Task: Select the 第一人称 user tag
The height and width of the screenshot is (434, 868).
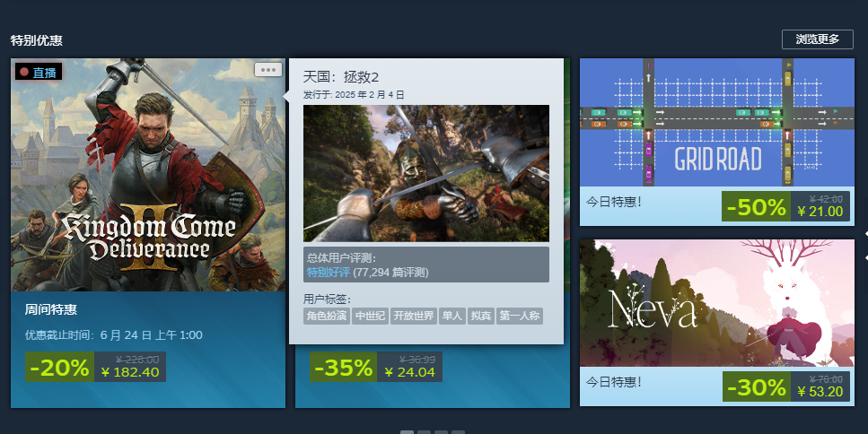Action: pos(519,316)
